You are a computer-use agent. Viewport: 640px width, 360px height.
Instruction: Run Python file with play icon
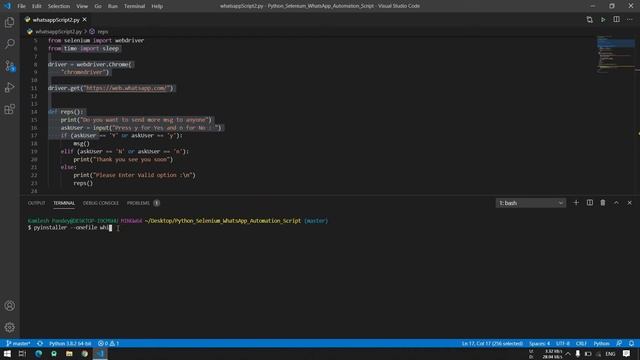(603, 20)
